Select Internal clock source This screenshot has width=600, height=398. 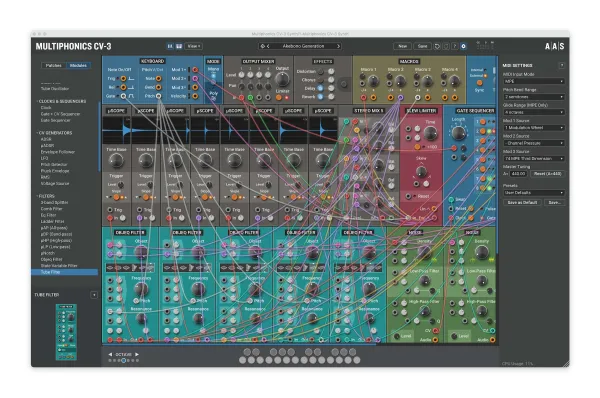[x=485, y=70]
